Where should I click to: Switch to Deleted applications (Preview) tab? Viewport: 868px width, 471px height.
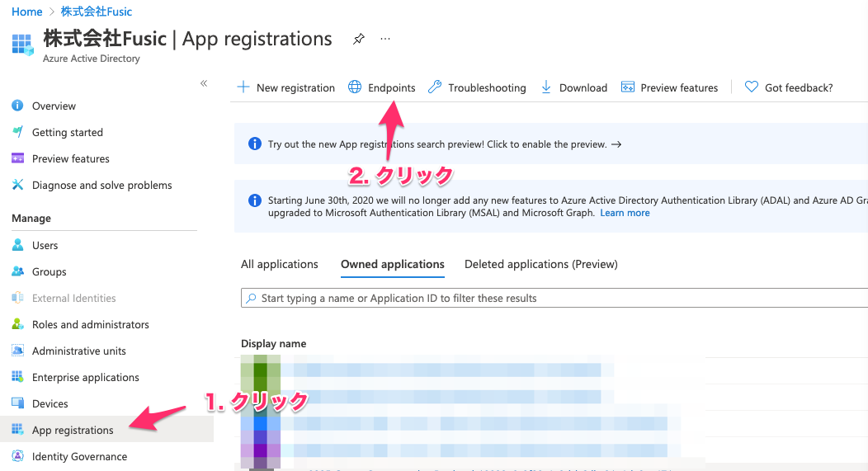[x=540, y=264]
